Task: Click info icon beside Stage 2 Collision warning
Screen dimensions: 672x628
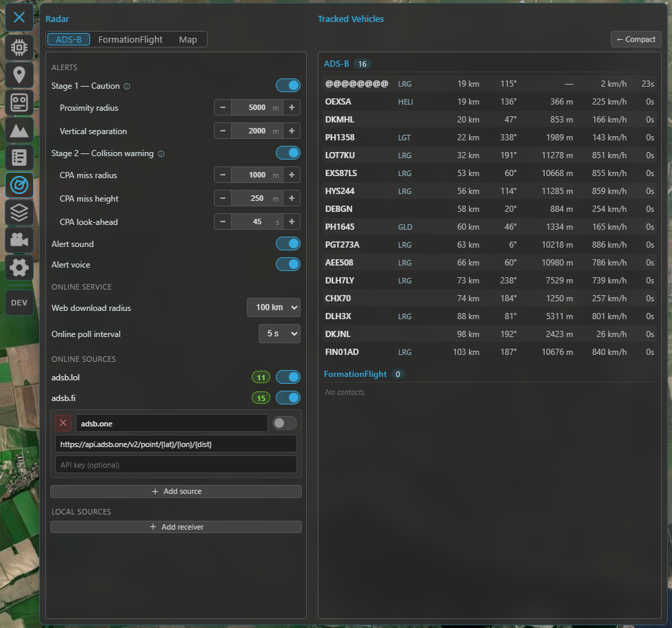Action: (161, 153)
